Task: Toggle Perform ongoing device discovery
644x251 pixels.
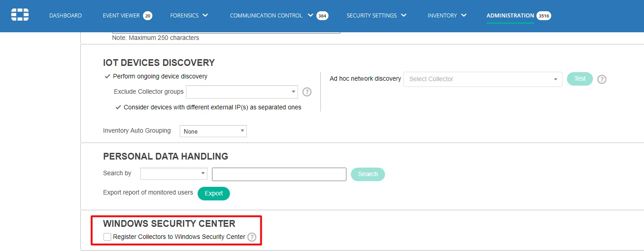Action: 108,77
